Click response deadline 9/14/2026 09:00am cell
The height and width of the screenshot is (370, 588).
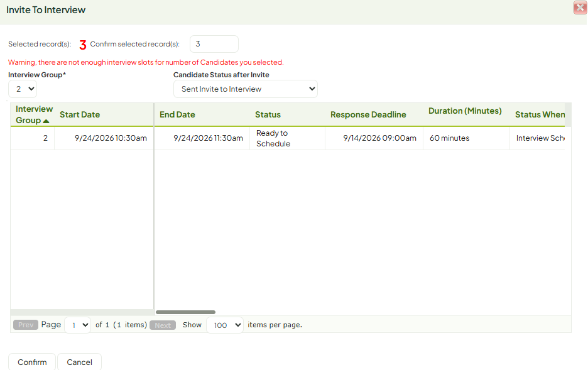click(374, 138)
